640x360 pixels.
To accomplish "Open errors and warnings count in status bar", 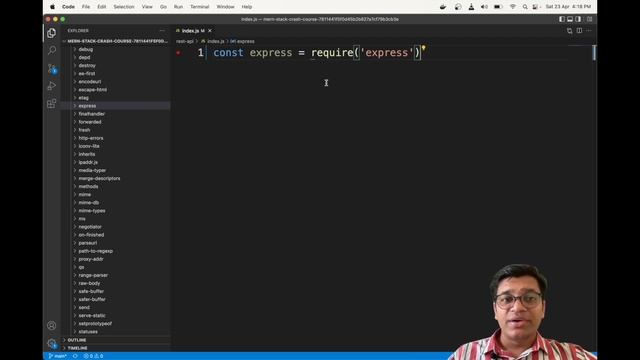I will tap(93, 356).
